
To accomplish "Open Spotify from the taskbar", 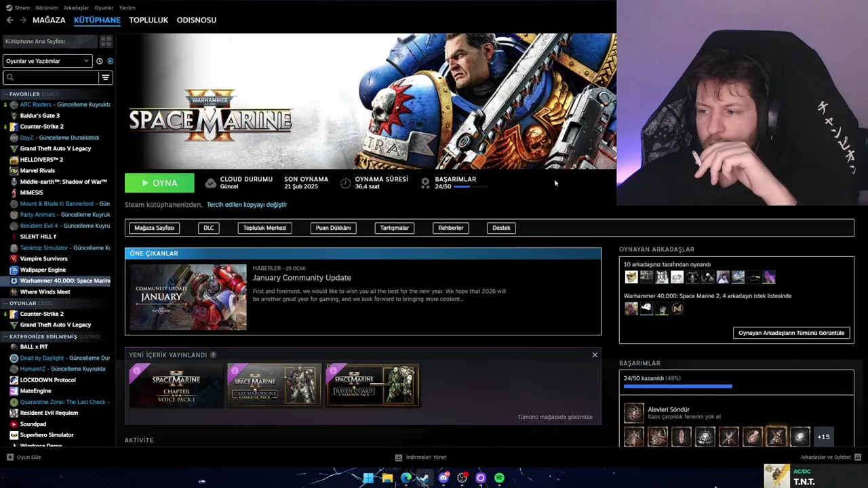I will (499, 478).
